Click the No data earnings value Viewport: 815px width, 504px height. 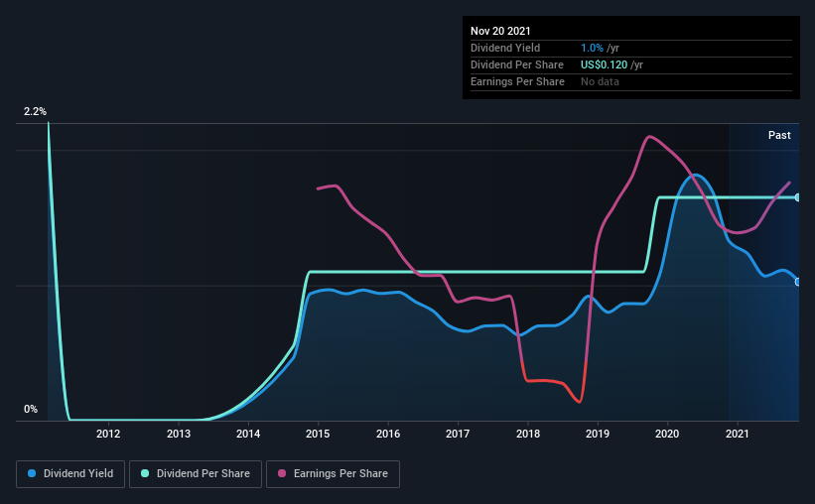[600, 81]
